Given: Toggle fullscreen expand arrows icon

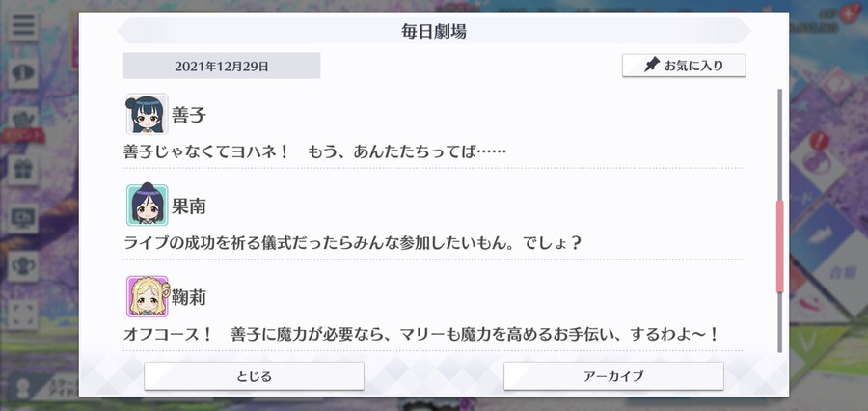Looking at the screenshot, I should pos(23,315).
